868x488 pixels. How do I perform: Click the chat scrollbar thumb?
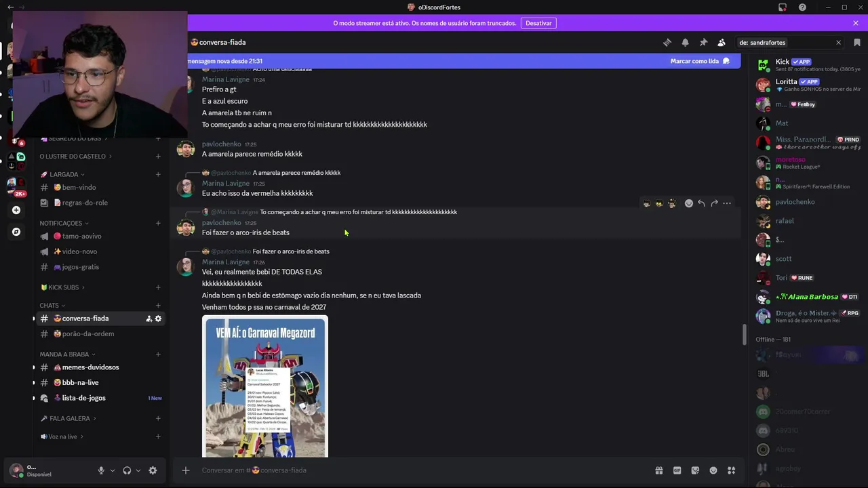pos(744,335)
